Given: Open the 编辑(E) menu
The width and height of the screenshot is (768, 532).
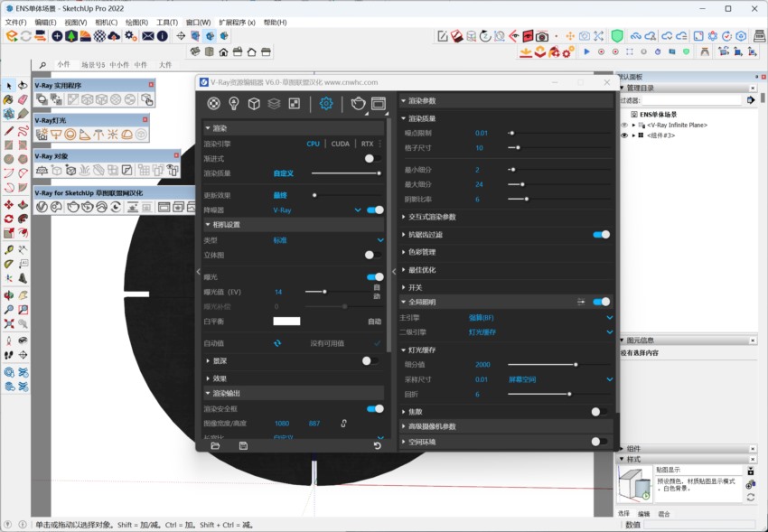Looking at the screenshot, I should pos(45,23).
